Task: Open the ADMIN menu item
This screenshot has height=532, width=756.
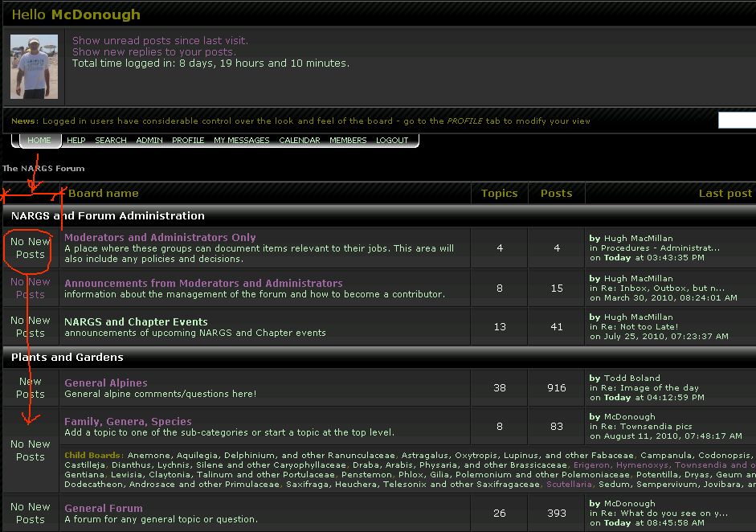Action: (x=149, y=141)
